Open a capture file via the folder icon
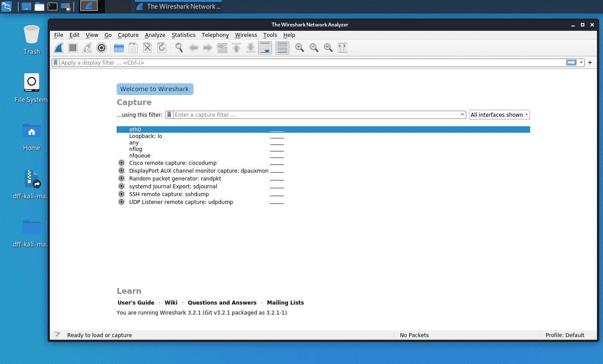Image resolution: width=603 pixels, height=364 pixels. (x=119, y=48)
